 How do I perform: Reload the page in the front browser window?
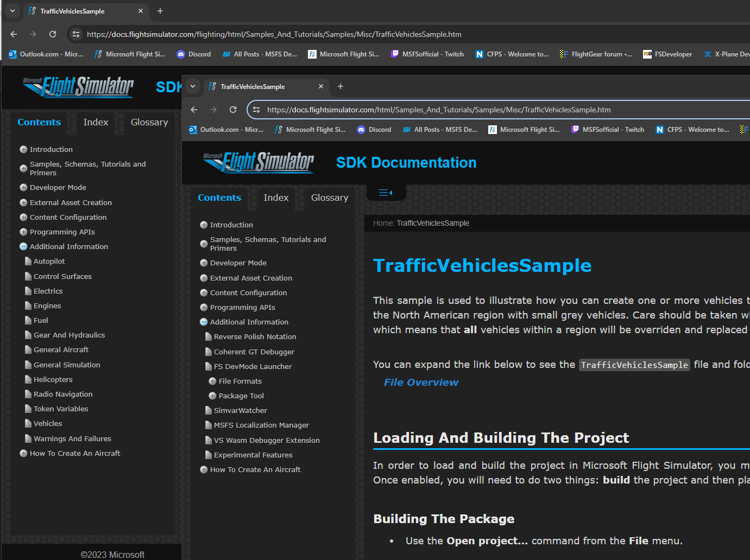click(x=233, y=110)
